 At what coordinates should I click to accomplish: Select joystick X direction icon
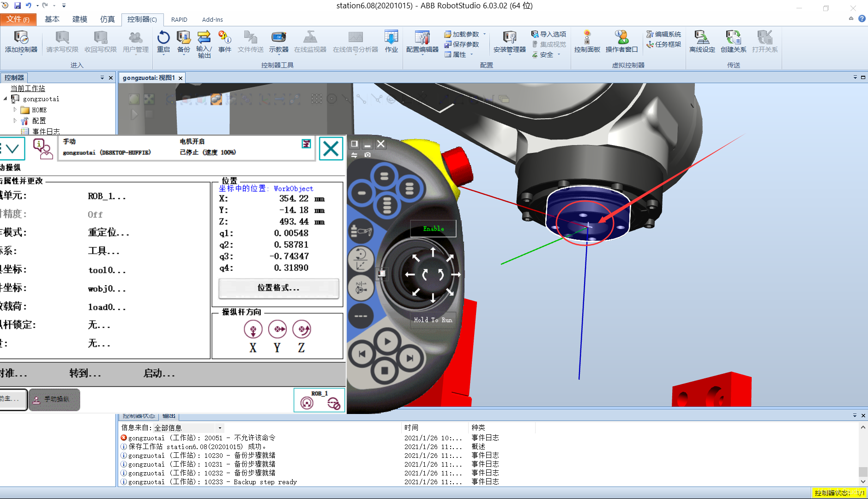point(253,329)
